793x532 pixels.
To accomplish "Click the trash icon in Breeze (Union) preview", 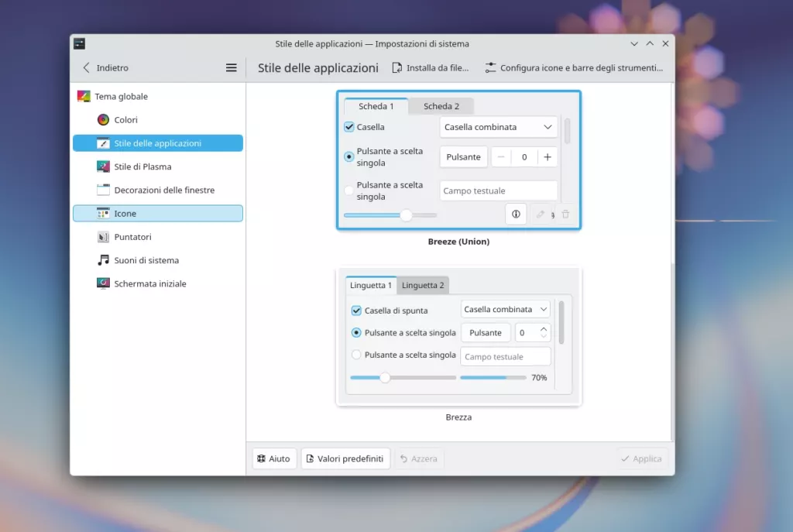I will pyautogui.click(x=565, y=214).
